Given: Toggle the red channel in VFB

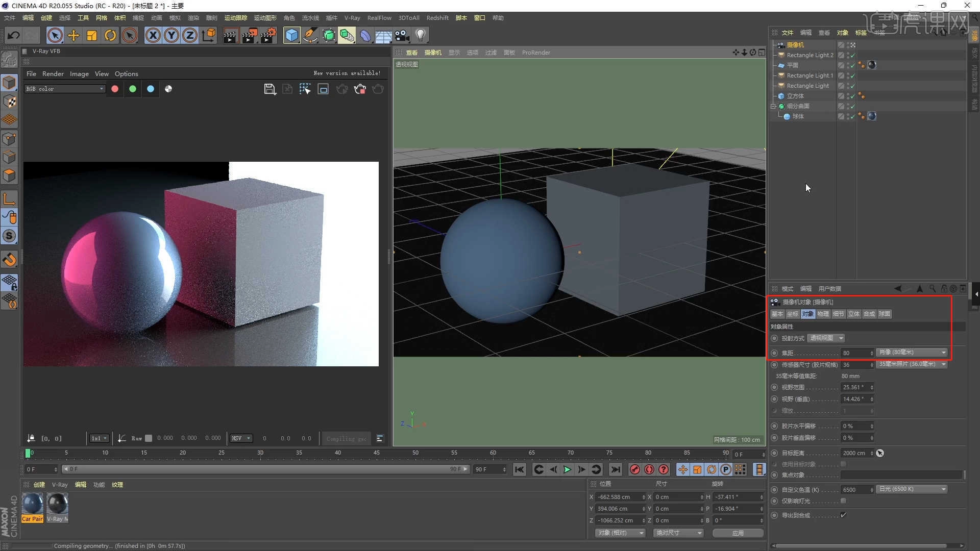Looking at the screenshot, I should 115,89.
